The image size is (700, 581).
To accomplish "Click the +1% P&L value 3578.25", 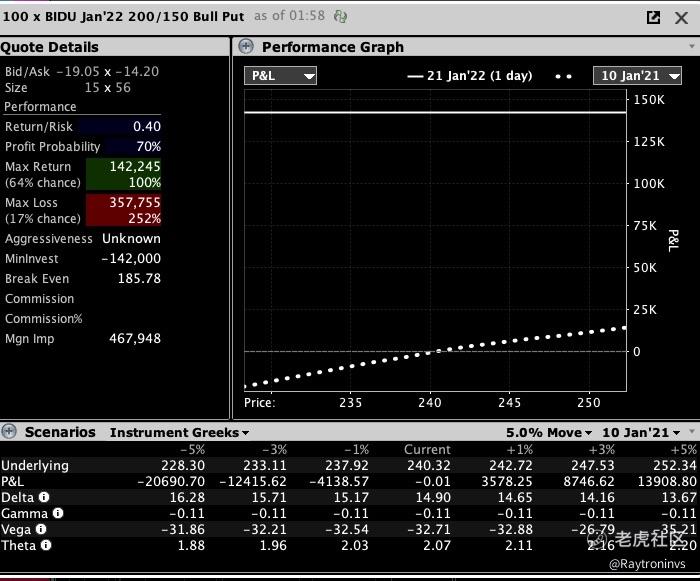I will click(507, 481).
